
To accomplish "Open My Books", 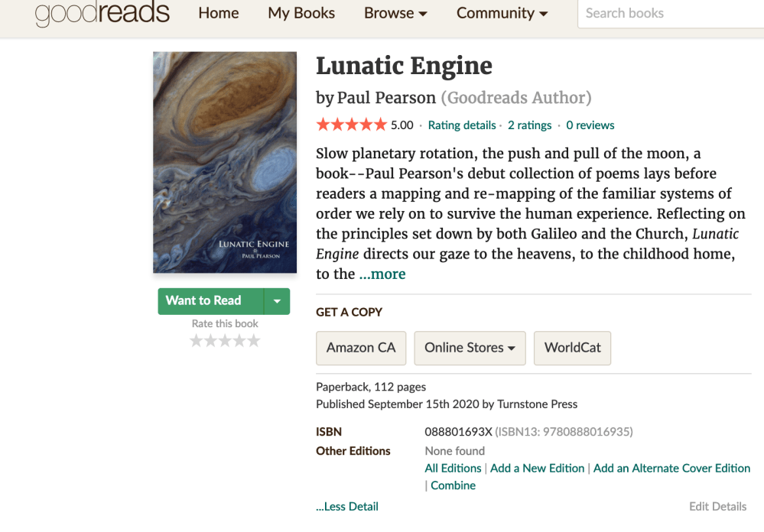I will [301, 13].
